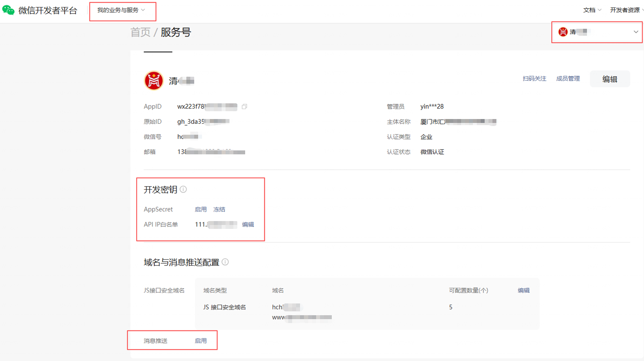Copy the AppID with copy icon
Viewport: 644px width, 361px height.
pyautogui.click(x=244, y=106)
